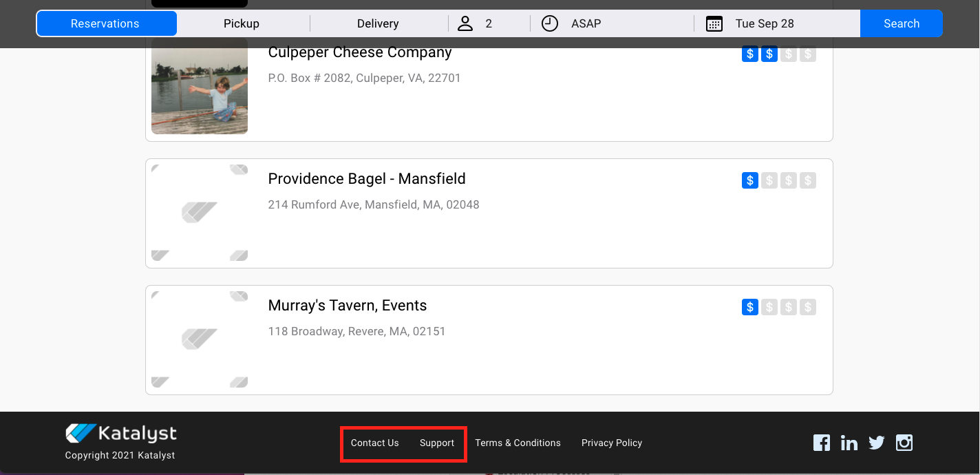Click the clock icon beside ASAP

[x=549, y=23]
